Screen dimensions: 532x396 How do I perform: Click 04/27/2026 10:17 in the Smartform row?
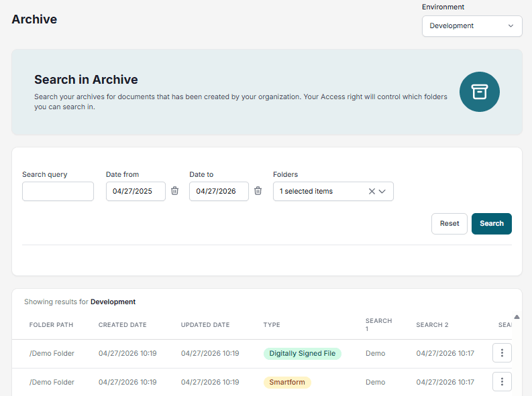click(445, 382)
